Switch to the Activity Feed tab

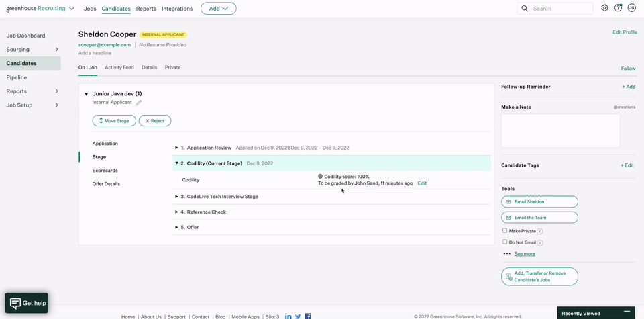tap(119, 67)
